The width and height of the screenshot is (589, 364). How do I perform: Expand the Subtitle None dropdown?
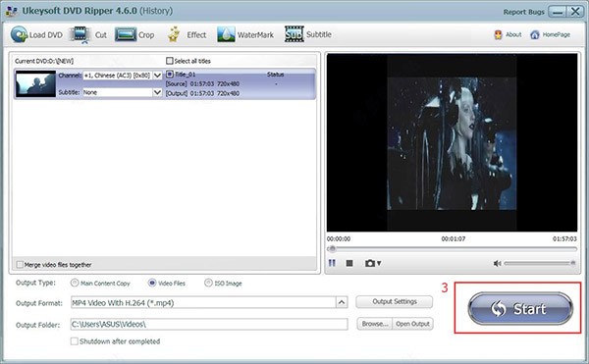click(x=157, y=92)
